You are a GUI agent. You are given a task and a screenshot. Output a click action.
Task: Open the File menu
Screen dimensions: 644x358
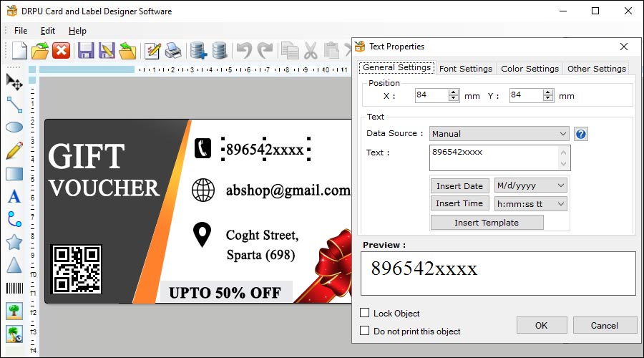click(21, 31)
